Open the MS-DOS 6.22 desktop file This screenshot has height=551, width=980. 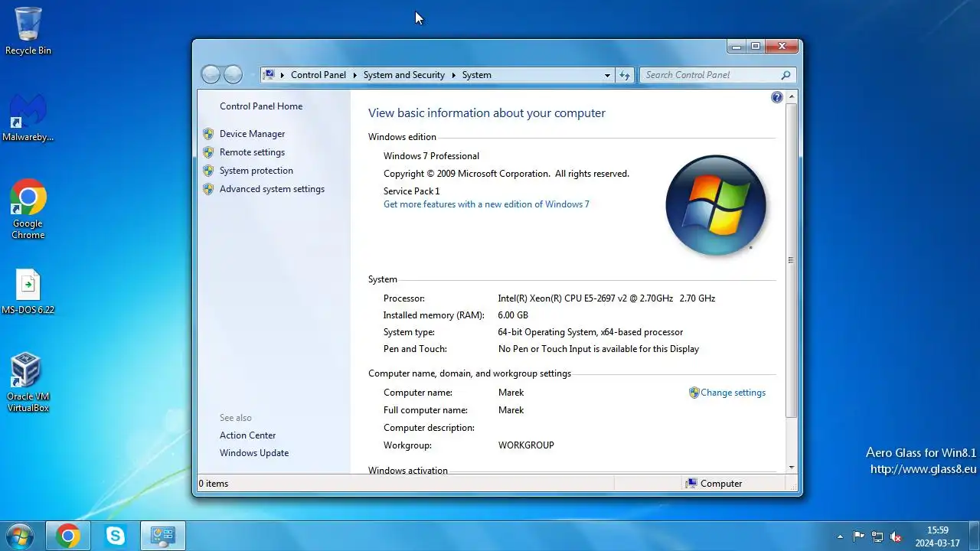pyautogui.click(x=28, y=292)
